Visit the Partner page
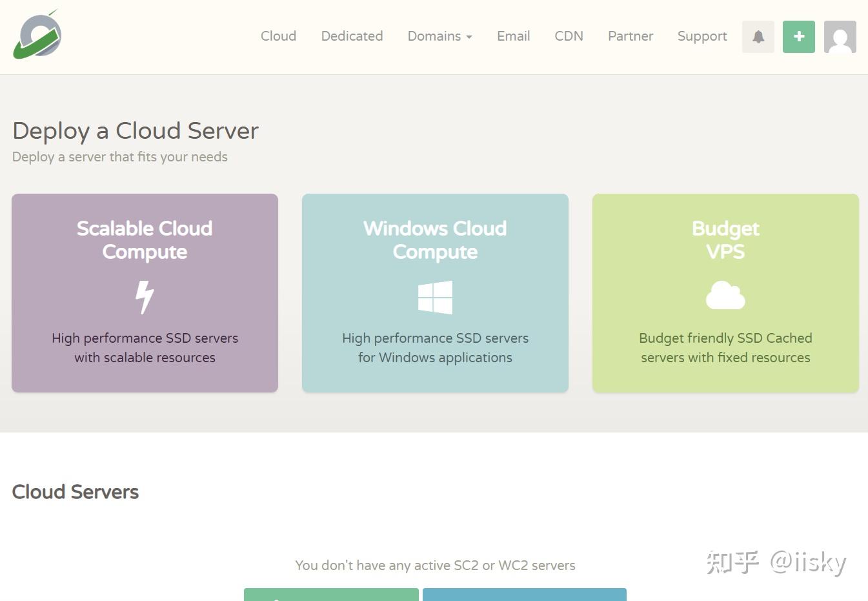 tap(630, 36)
